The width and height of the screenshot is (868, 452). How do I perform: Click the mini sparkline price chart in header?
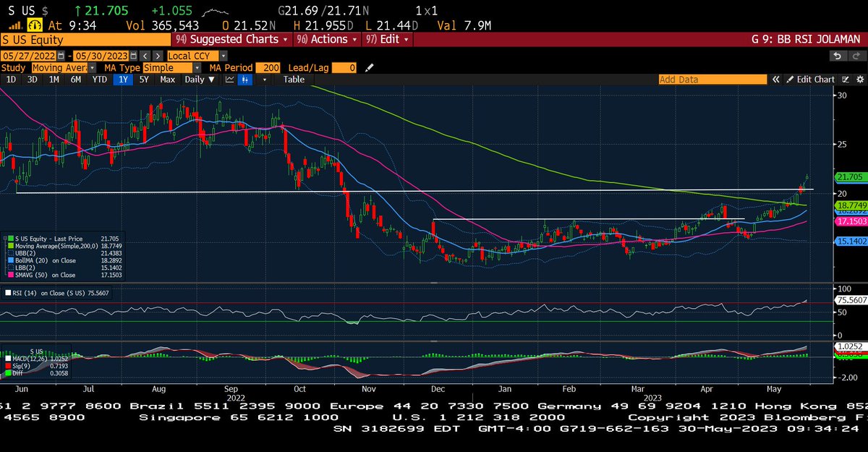coord(214,12)
